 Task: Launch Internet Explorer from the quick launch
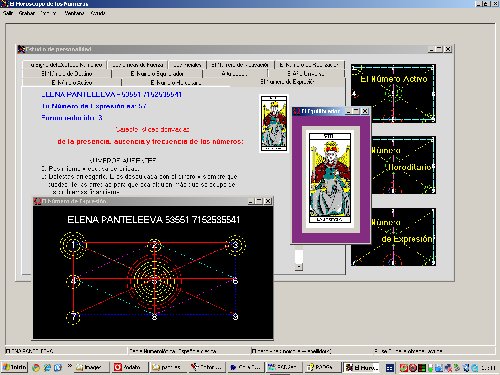(47, 367)
